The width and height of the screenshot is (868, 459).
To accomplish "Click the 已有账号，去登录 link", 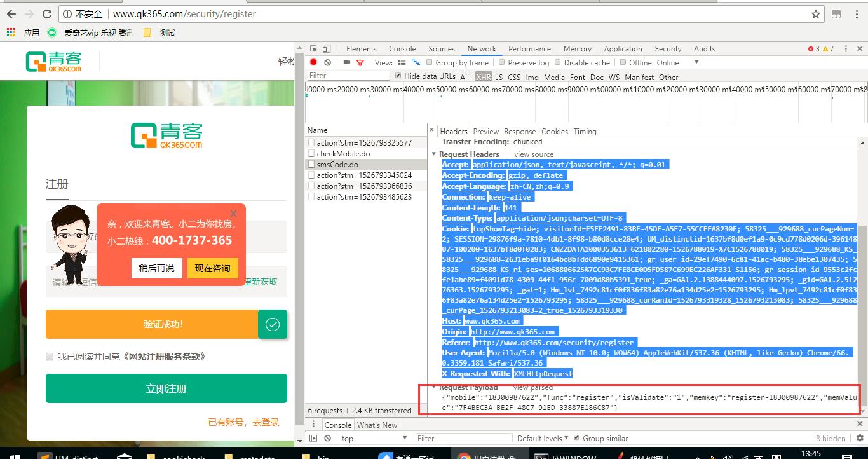I will point(244,422).
